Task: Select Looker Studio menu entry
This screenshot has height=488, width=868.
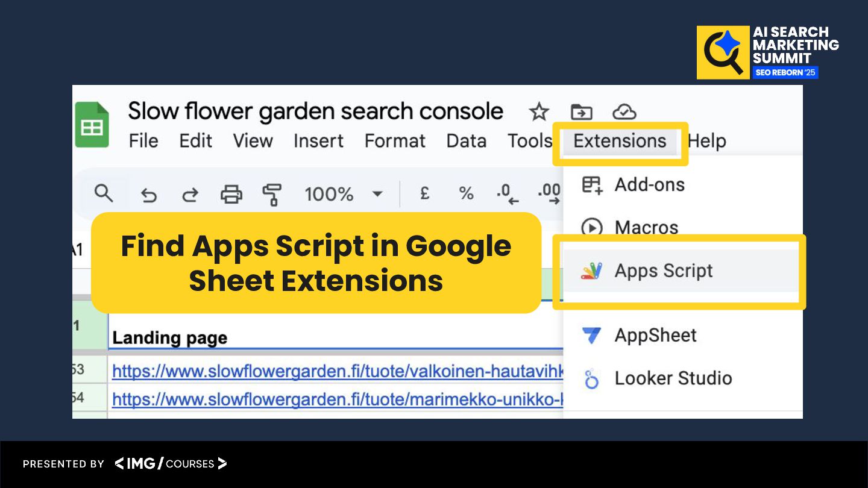Action: (673, 378)
